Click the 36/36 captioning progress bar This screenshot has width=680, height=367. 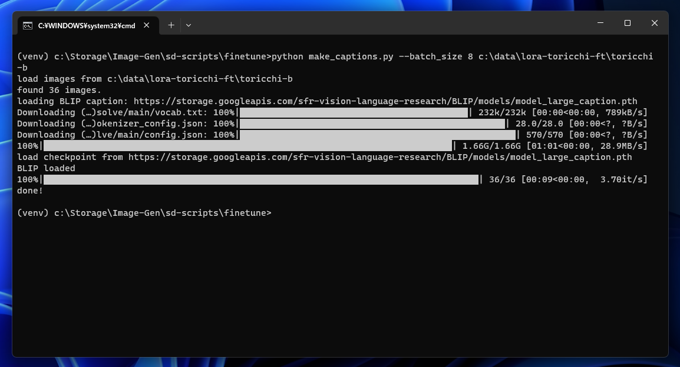(261, 179)
